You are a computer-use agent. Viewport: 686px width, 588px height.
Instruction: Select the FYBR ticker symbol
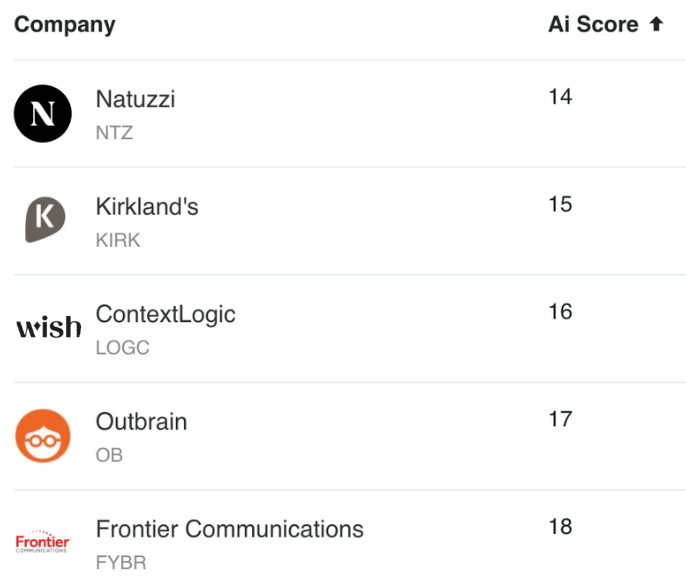tap(121, 563)
